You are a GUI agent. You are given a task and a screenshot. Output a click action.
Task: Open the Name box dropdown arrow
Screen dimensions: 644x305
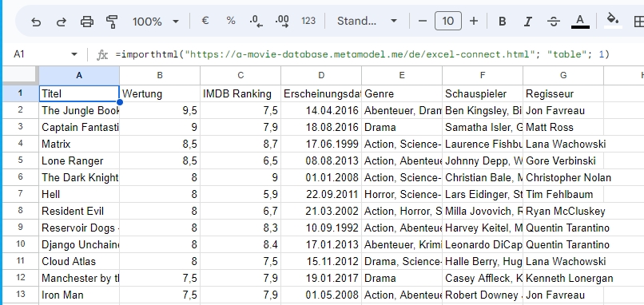74,54
